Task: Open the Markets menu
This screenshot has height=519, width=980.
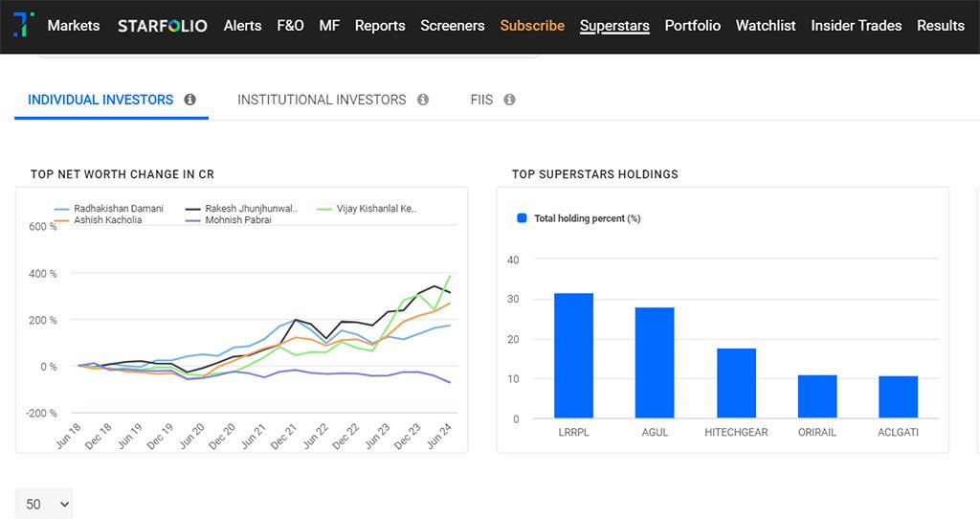Action: click(x=74, y=26)
